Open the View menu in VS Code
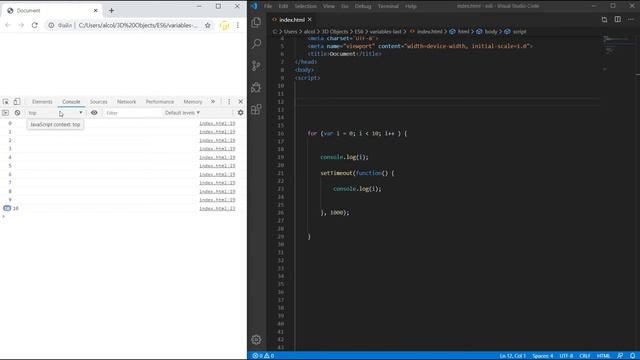 329,6
